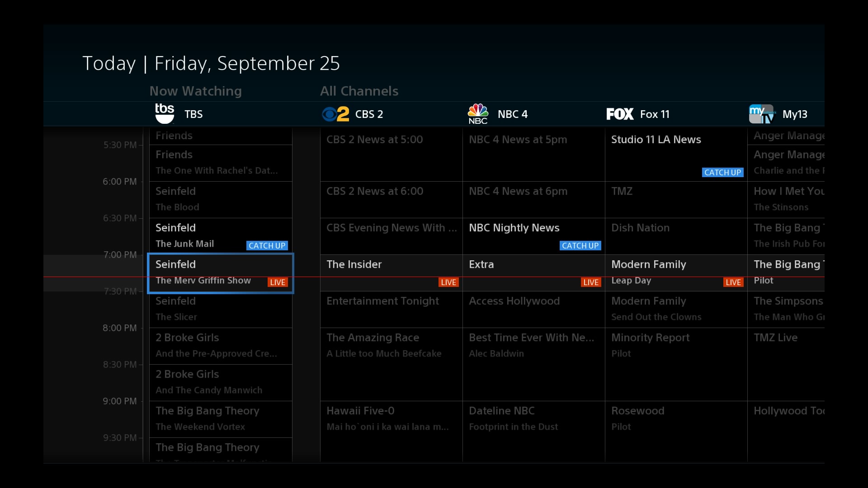This screenshot has height=488, width=868.
Task: Select The Insider on CBS 2
Action: point(391,273)
